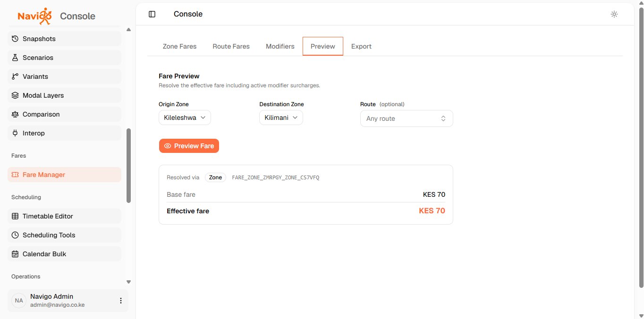This screenshot has height=319, width=644.
Task: Click the fare ID FARE_ZONE_ZMRPGY_ZONE_CS7VFQ
Action: (276, 177)
